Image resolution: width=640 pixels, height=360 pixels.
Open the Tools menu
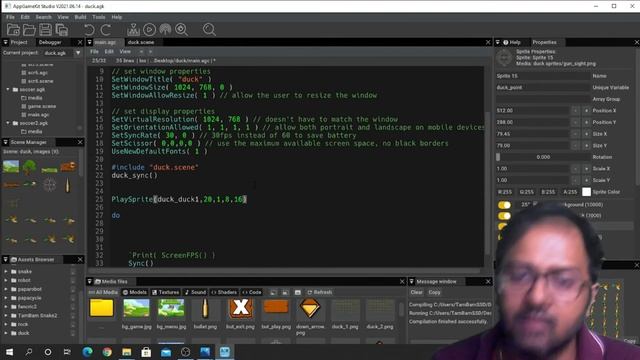click(98, 17)
